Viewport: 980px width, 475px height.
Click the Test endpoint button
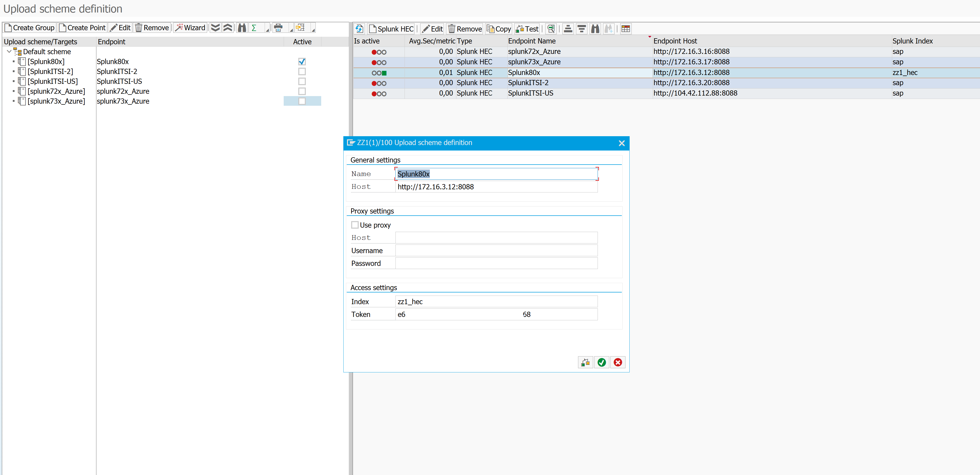[527, 29]
